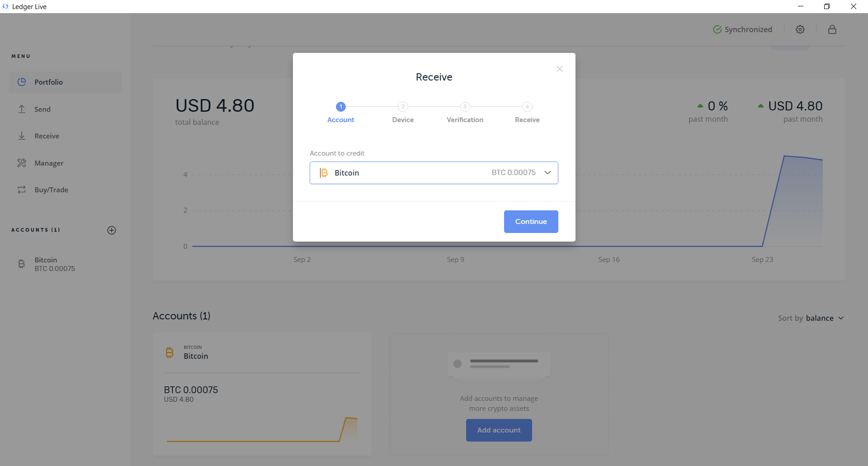Click the 'Accounts (1)' heading
The height and width of the screenshot is (466, 868).
[x=181, y=316]
